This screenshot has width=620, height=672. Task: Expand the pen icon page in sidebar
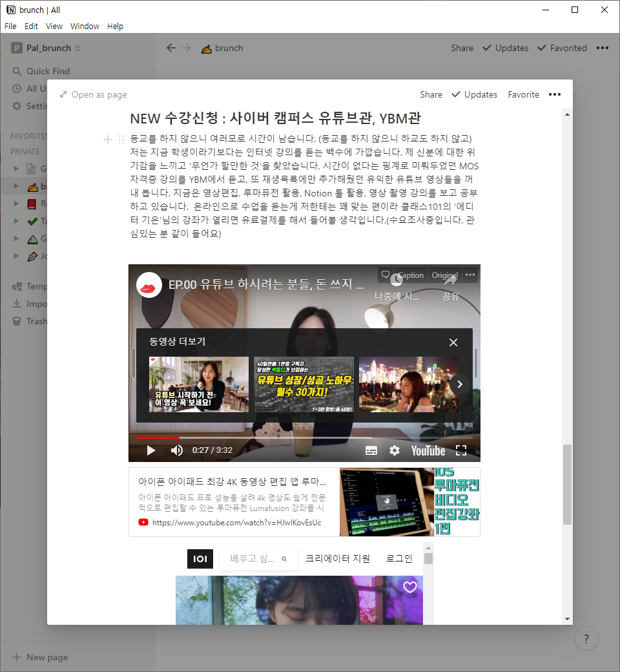[16, 256]
